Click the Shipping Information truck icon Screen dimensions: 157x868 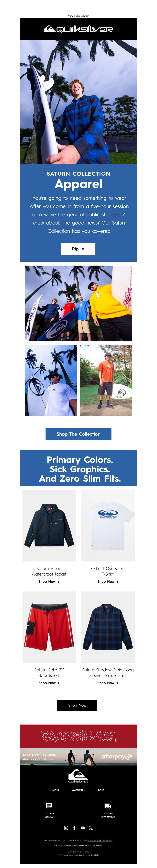[x=108, y=806]
